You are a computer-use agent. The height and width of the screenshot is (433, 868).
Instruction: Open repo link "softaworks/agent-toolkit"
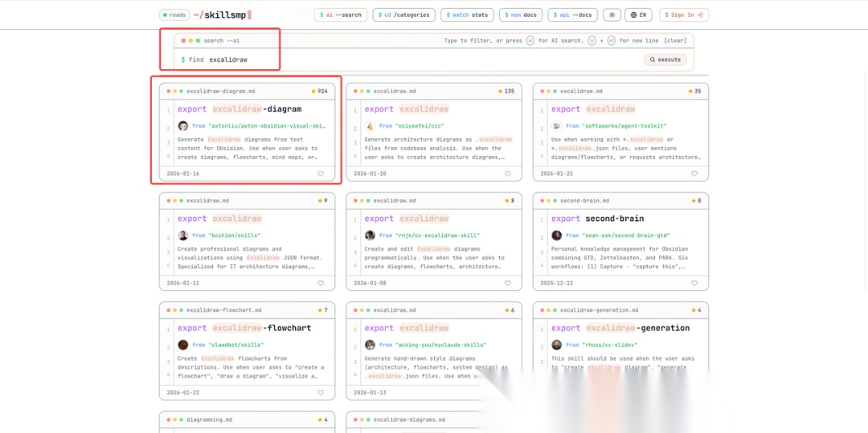[x=624, y=126]
